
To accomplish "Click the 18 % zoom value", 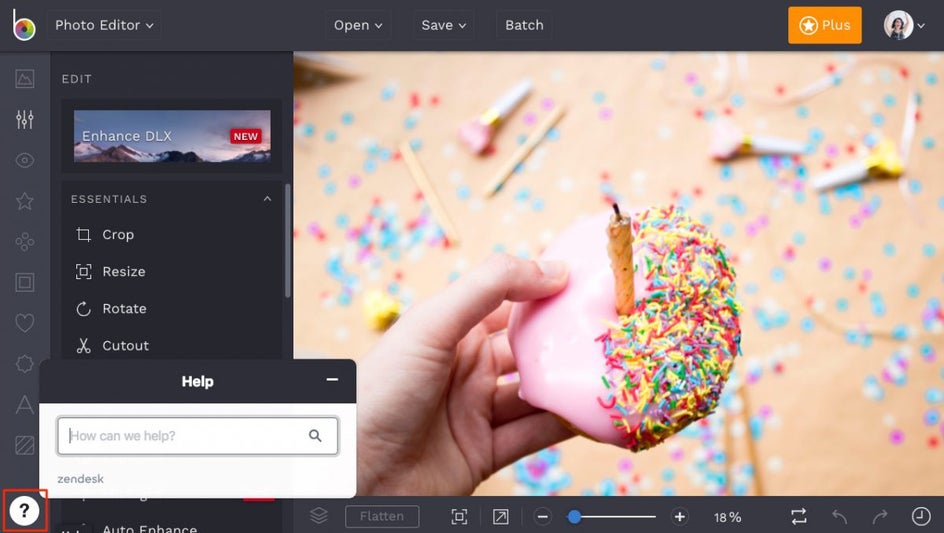I will pyautogui.click(x=727, y=517).
